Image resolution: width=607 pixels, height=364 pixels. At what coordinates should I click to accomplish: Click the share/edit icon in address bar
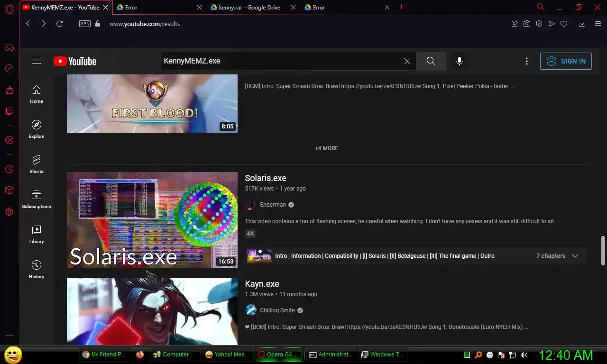(x=515, y=24)
